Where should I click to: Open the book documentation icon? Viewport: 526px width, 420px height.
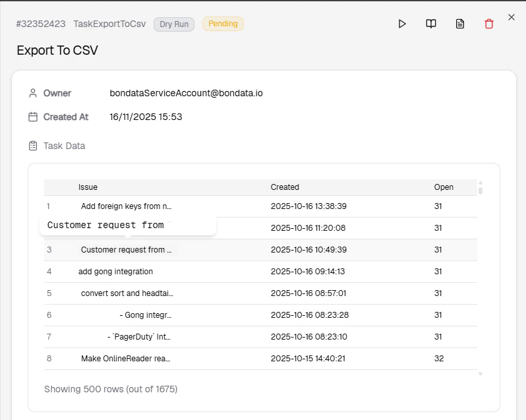coord(431,24)
